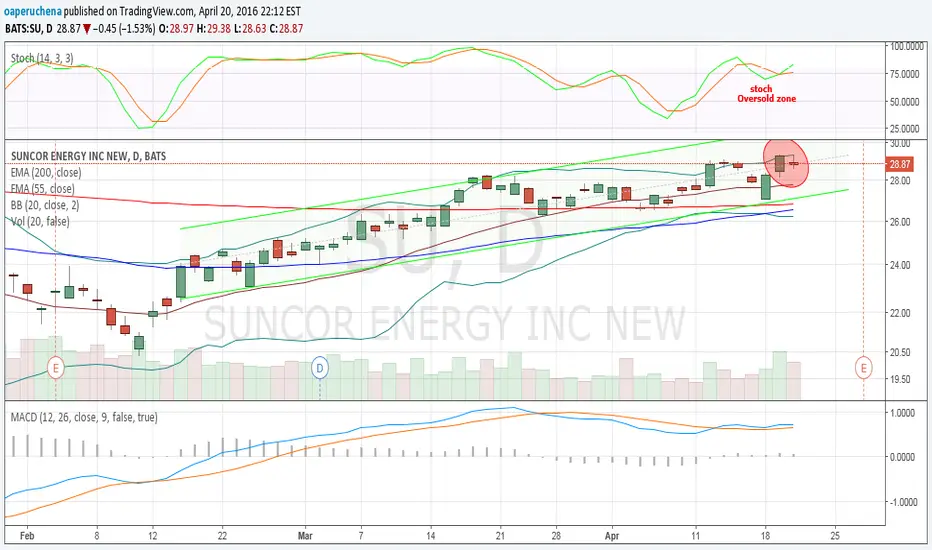Click the Mar date axis label
This screenshot has height=550, width=932.
(x=305, y=536)
